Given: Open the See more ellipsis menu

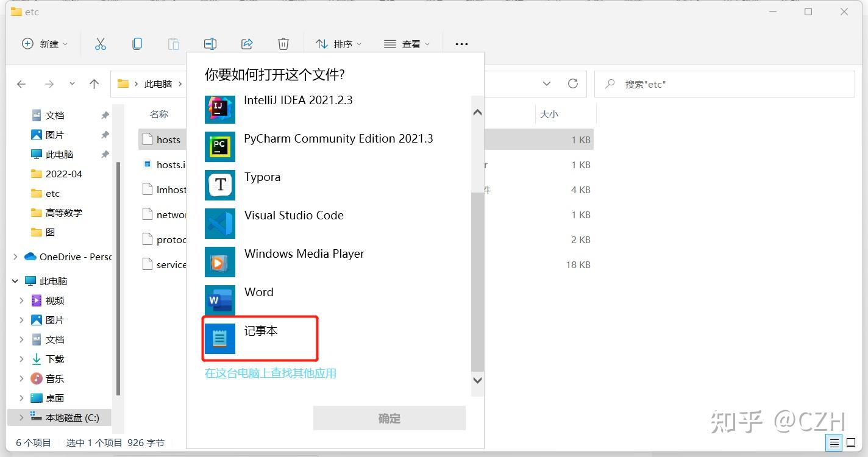Looking at the screenshot, I should (461, 44).
